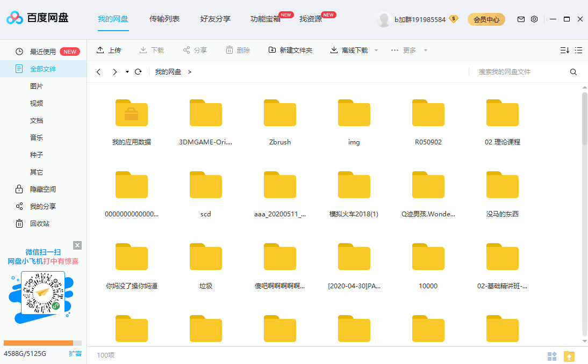Click the refresh icon beside navigation arrows
This screenshot has width=588, height=364.
[138, 72]
